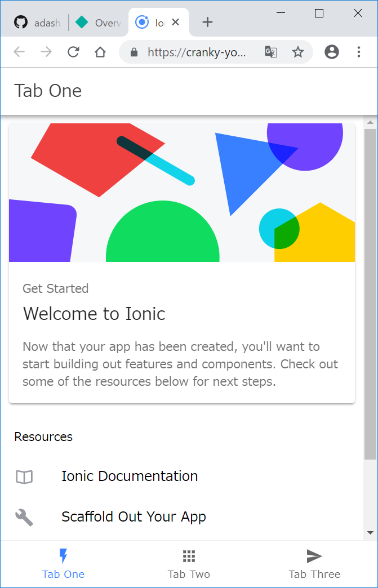Click the lightning bolt Tab One icon

[x=63, y=556]
